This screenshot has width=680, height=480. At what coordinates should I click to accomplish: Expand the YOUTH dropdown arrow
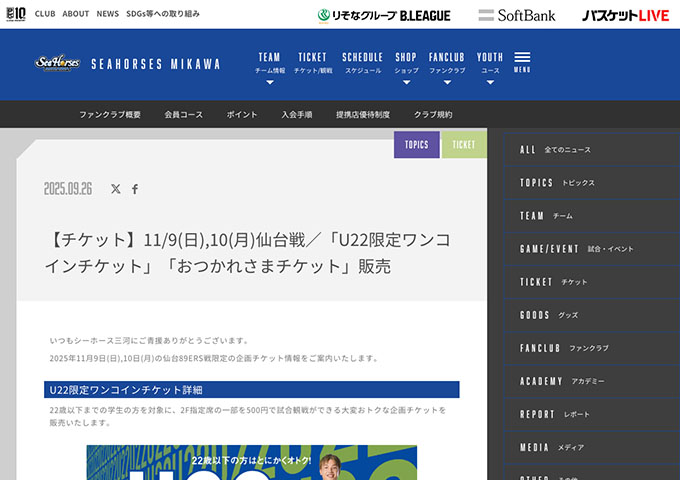coord(490,82)
